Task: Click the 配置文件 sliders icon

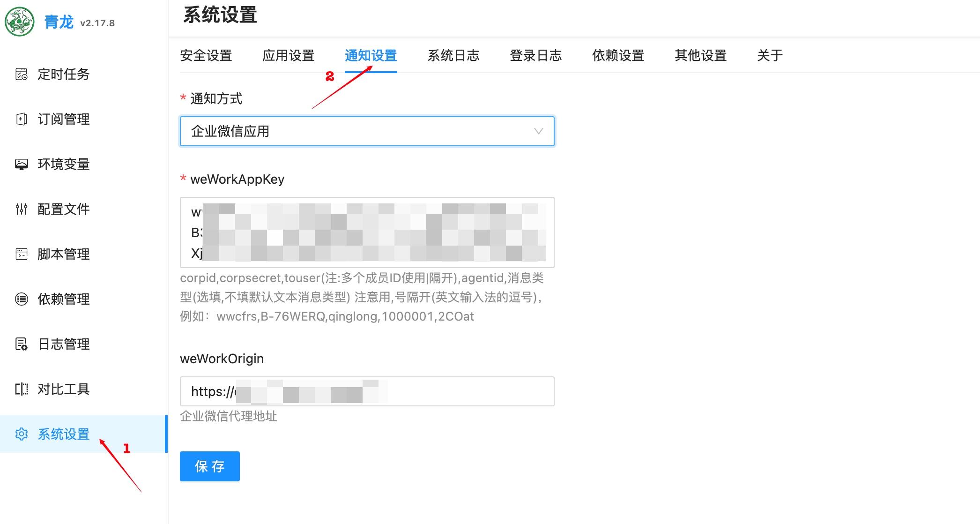Action: pyautogui.click(x=22, y=209)
